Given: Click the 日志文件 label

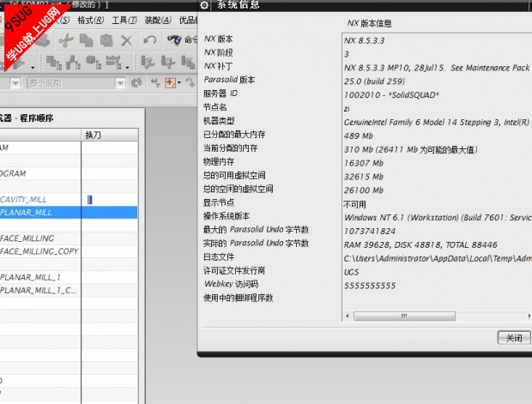Looking at the screenshot, I should click(x=219, y=256).
